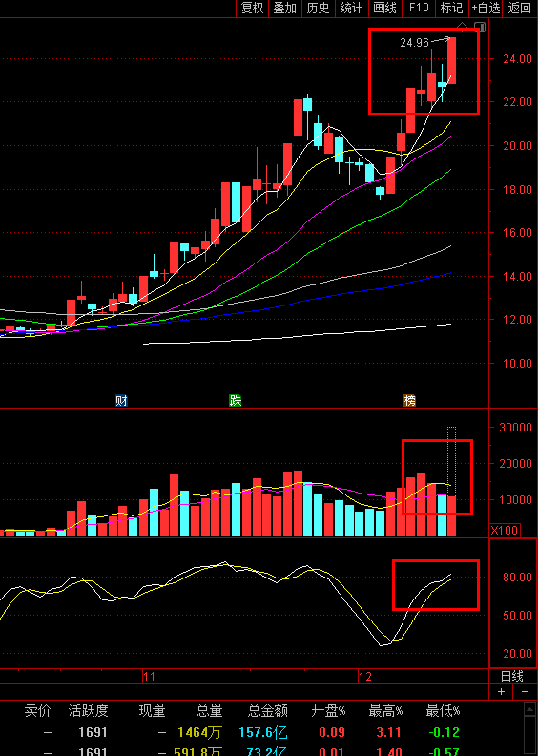Click the blue 财 marker icon
Screen dimensions: 538x756
coord(121,400)
